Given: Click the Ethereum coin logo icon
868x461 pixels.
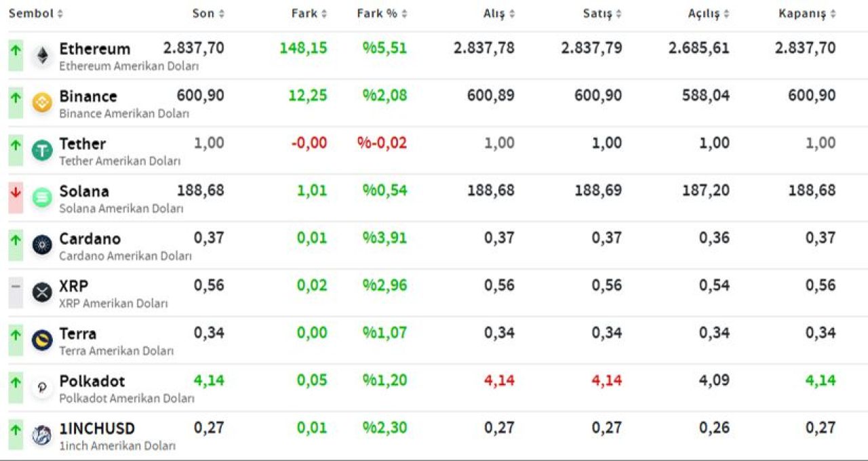Looking at the screenshot, I should (42, 56).
